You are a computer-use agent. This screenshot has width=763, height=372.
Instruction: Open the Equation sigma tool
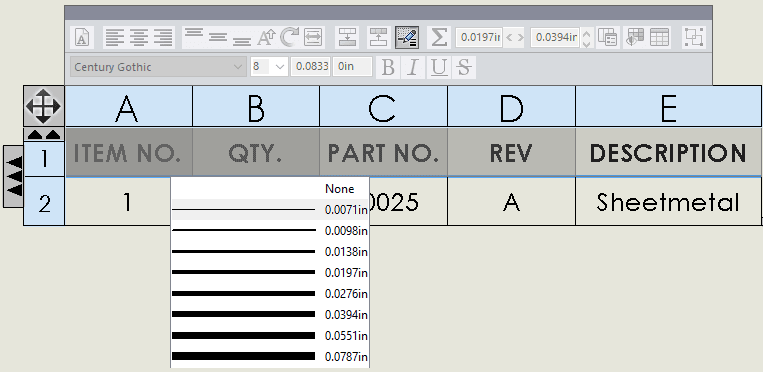point(439,37)
